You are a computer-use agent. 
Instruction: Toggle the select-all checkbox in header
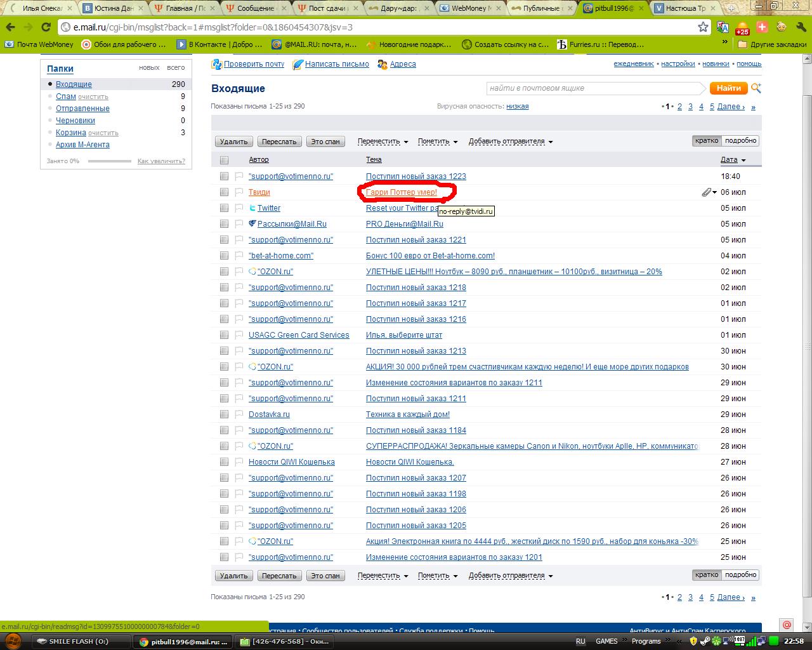[x=224, y=160]
